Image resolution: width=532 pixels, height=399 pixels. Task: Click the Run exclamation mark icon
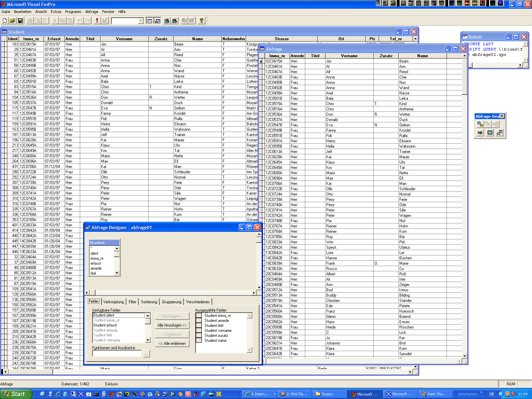click(x=97, y=21)
